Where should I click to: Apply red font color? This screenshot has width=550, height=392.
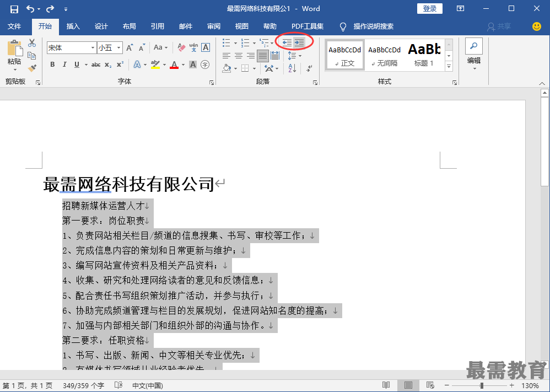(174, 65)
